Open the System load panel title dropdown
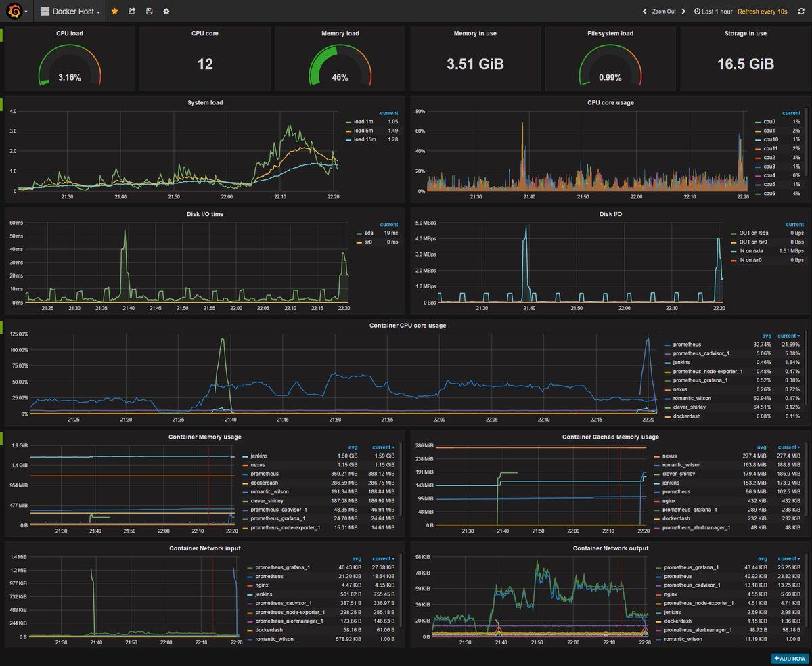812x666 pixels. (205, 103)
